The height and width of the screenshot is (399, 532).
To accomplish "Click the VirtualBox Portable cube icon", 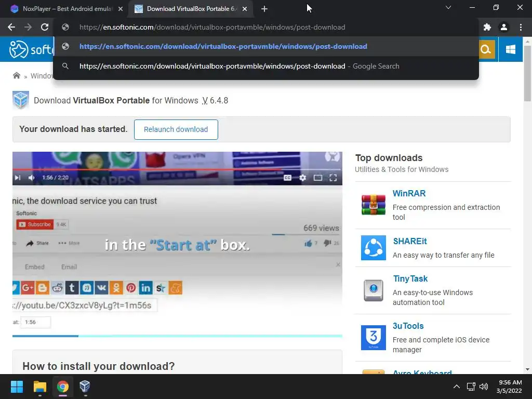I will click(x=21, y=100).
